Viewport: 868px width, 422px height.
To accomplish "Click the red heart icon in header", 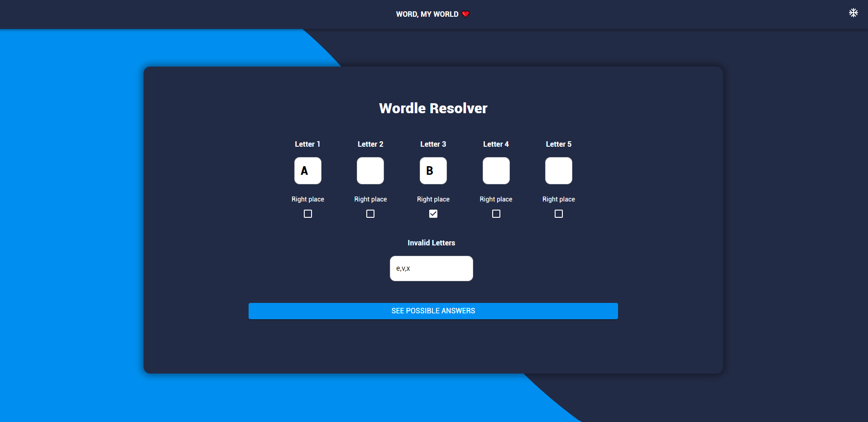I will click(x=465, y=14).
